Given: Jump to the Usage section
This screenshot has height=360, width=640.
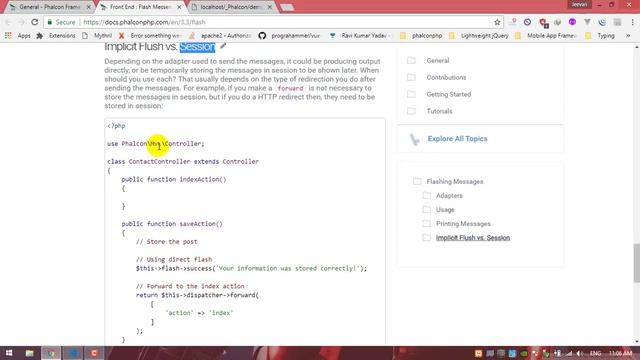Looking at the screenshot, I should tap(445, 210).
